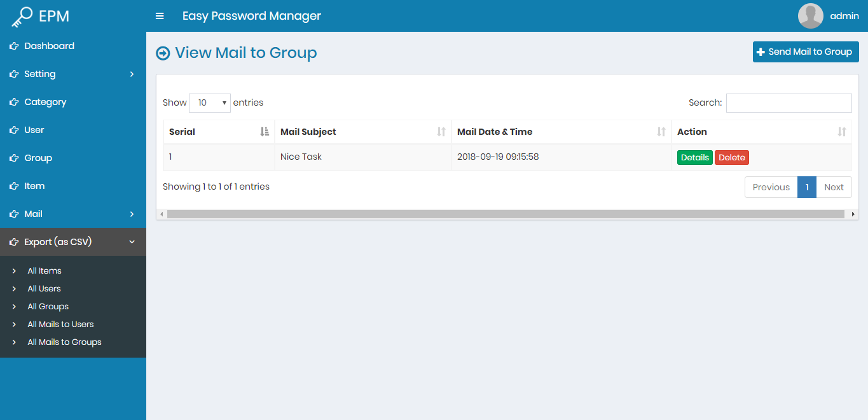Click the red Delete button

tap(731, 158)
